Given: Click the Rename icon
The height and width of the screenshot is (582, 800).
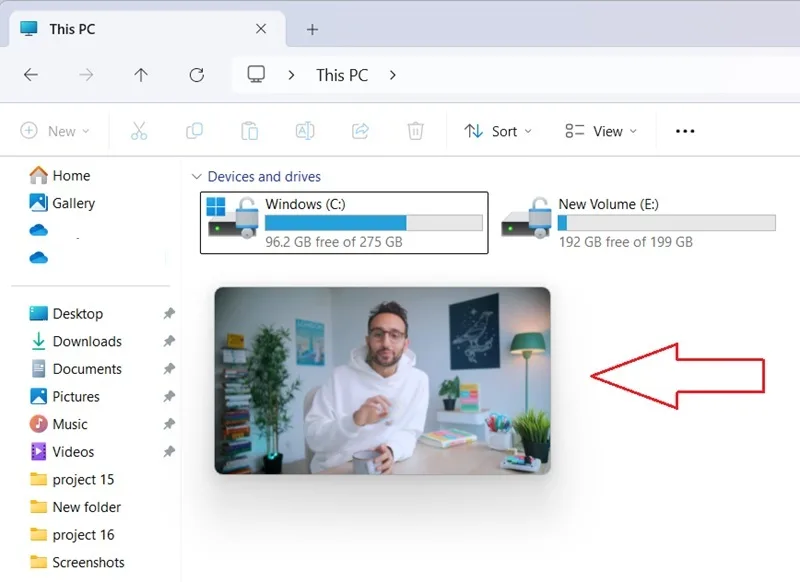Looking at the screenshot, I should 305,131.
